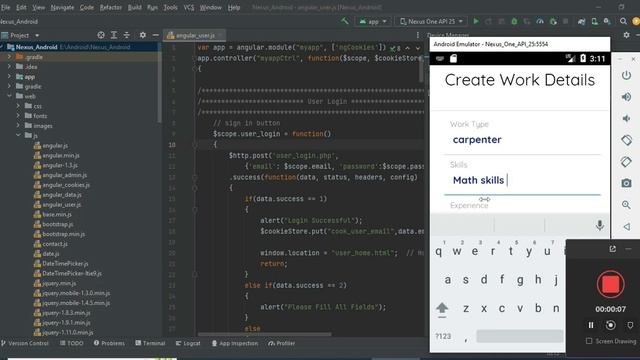Click the Work Type field with carpenter
The width and height of the screenshot is (640, 360).
(x=522, y=140)
